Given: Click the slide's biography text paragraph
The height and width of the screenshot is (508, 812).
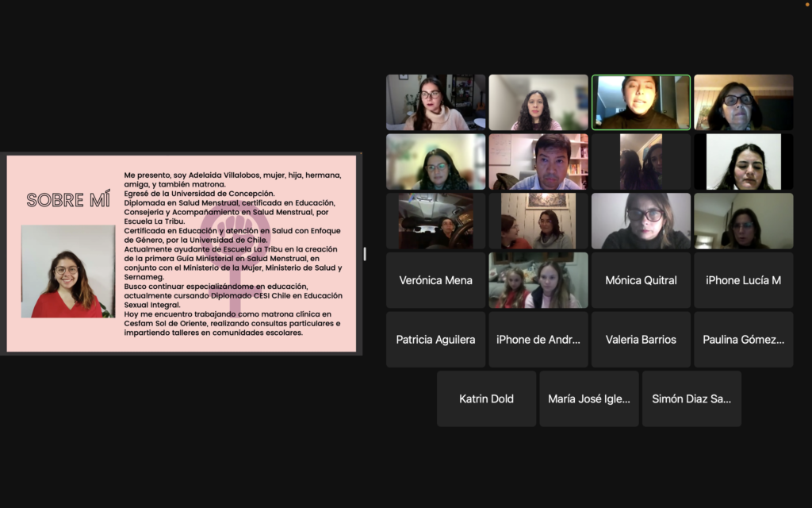Looking at the screenshot, I should (233, 253).
